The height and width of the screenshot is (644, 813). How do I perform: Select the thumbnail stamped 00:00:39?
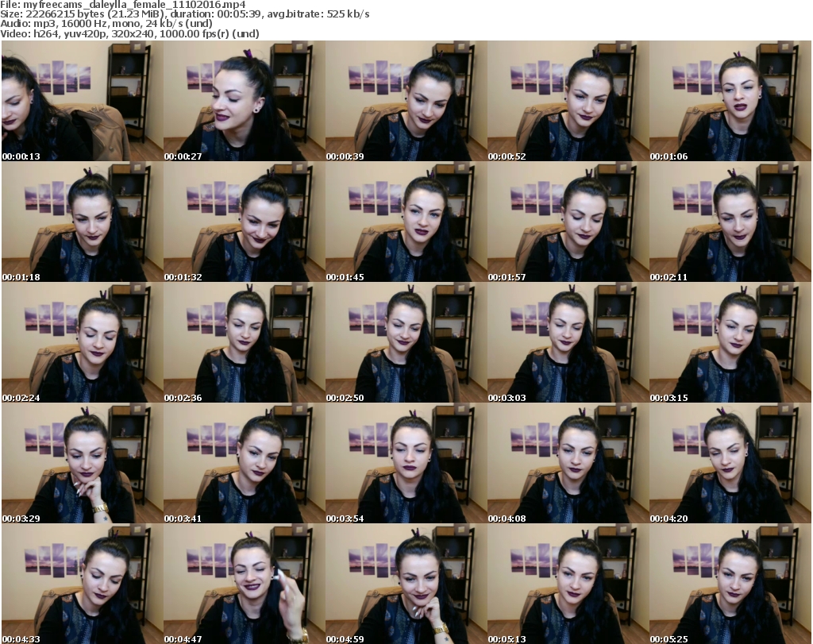coord(406,101)
